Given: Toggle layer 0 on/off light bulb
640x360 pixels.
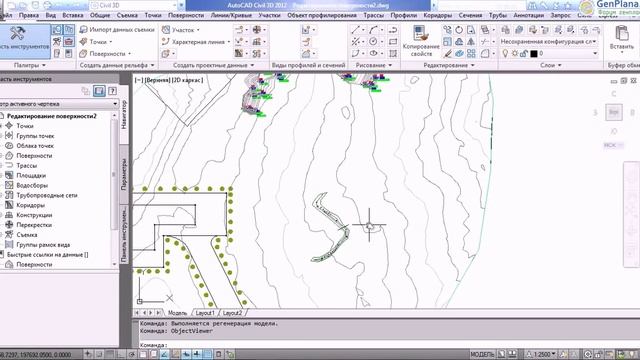Looking at the screenshot, I should click(x=505, y=53).
